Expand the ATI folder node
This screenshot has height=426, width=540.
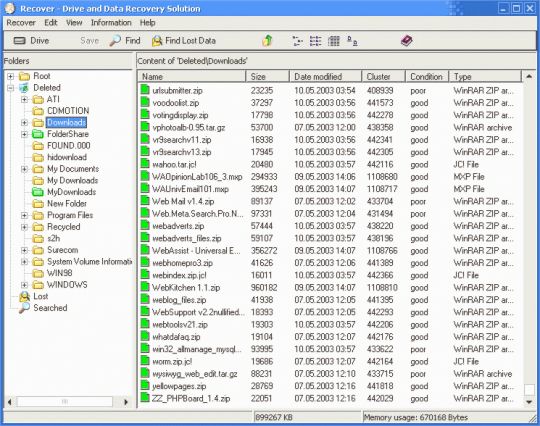24,100
